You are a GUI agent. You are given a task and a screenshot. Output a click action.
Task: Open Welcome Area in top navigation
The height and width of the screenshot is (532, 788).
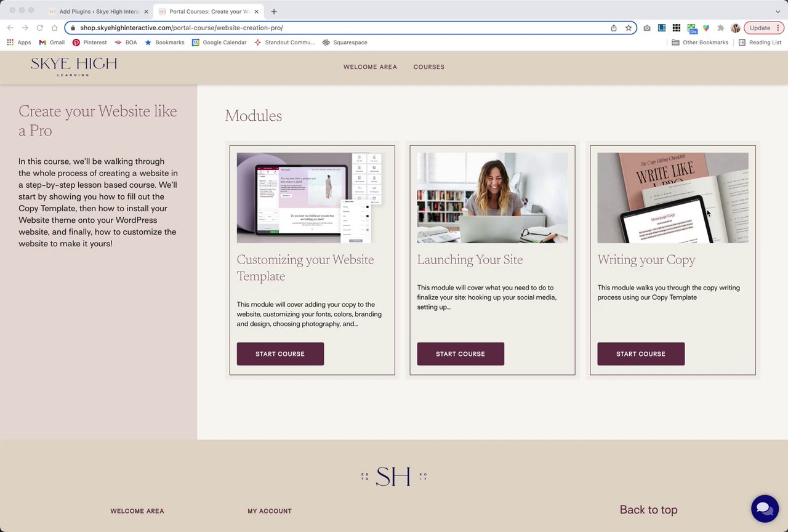pyautogui.click(x=370, y=67)
